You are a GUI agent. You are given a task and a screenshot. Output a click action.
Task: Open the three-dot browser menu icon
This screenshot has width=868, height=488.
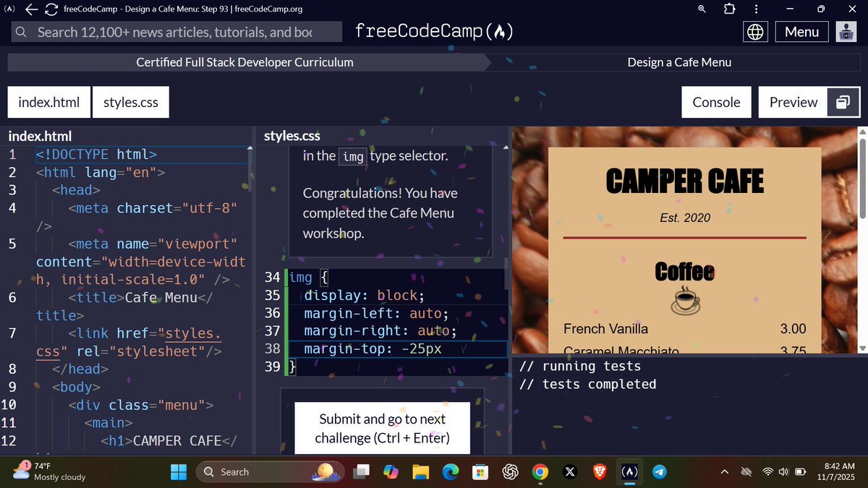point(756,9)
